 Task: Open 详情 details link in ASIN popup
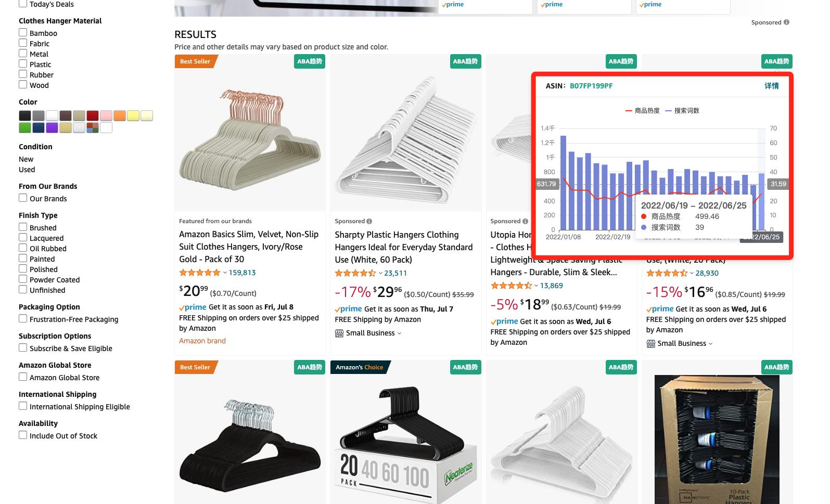click(771, 86)
